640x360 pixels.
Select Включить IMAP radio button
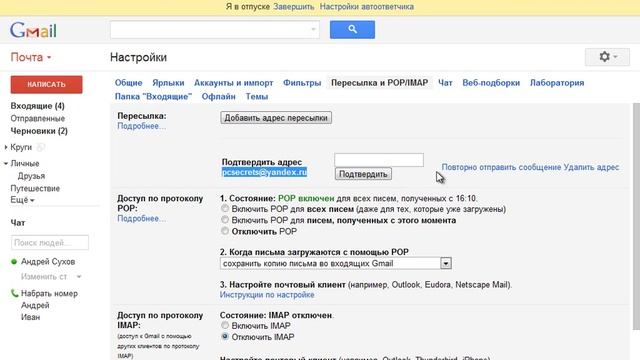[225, 325]
